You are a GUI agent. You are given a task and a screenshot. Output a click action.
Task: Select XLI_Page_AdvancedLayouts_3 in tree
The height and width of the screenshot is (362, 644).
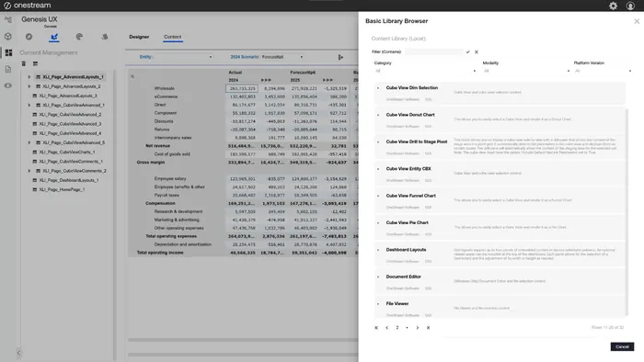coord(68,96)
